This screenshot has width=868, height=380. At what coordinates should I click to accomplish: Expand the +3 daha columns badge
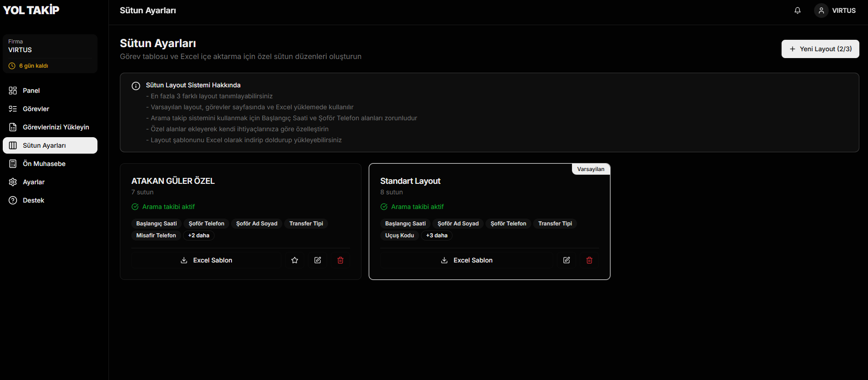coord(437,235)
